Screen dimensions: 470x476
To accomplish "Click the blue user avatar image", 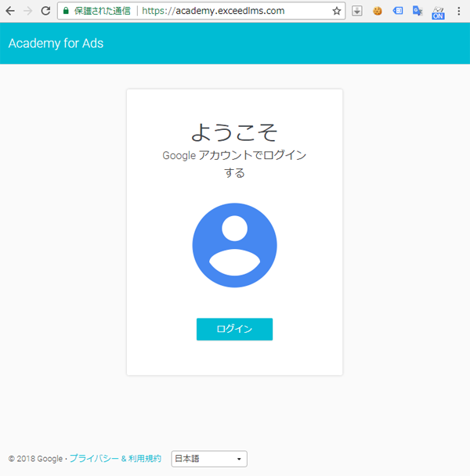I will [x=234, y=245].
